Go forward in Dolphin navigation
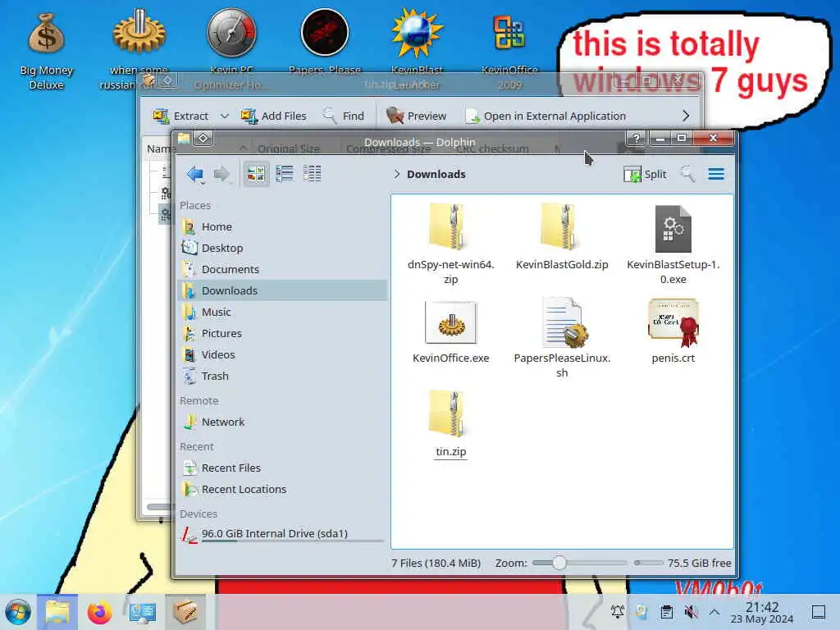This screenshot has width=840, height=630. pyautogui.click(x=221, y=174)
